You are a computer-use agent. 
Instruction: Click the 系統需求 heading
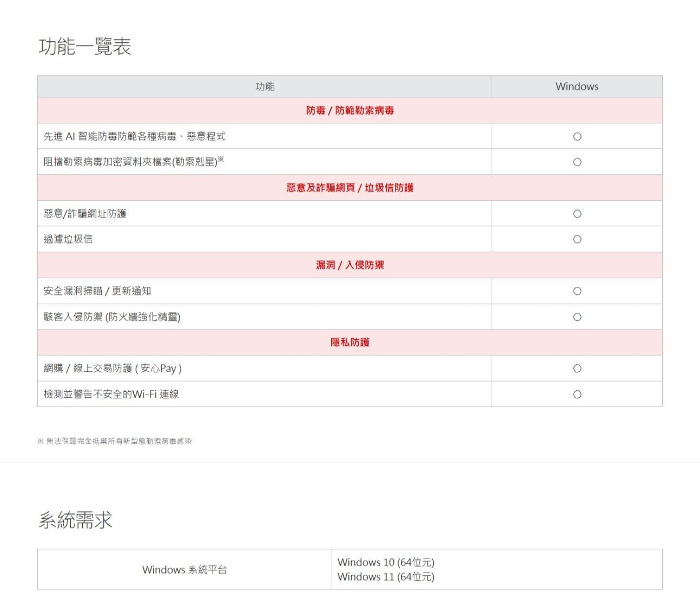coord(75,520)
